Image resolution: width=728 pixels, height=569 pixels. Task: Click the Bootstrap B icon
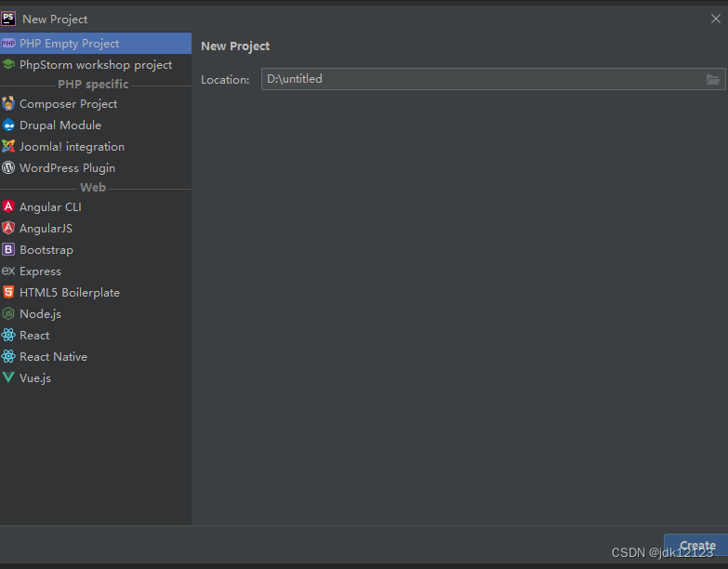click(8, 249)
